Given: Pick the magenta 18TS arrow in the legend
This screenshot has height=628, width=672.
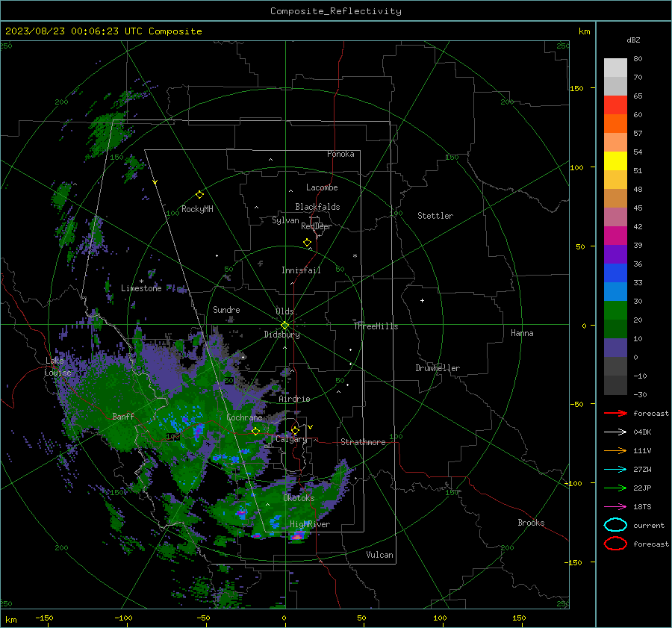Looking at the screenshot, I should 615,507.
